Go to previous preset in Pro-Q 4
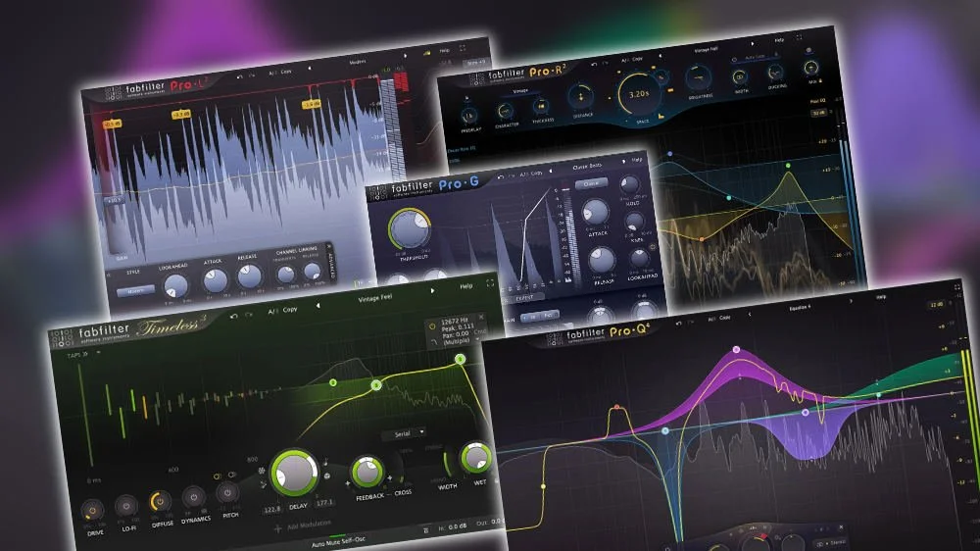This screenshot has height=551, width=980. (749, 314)
